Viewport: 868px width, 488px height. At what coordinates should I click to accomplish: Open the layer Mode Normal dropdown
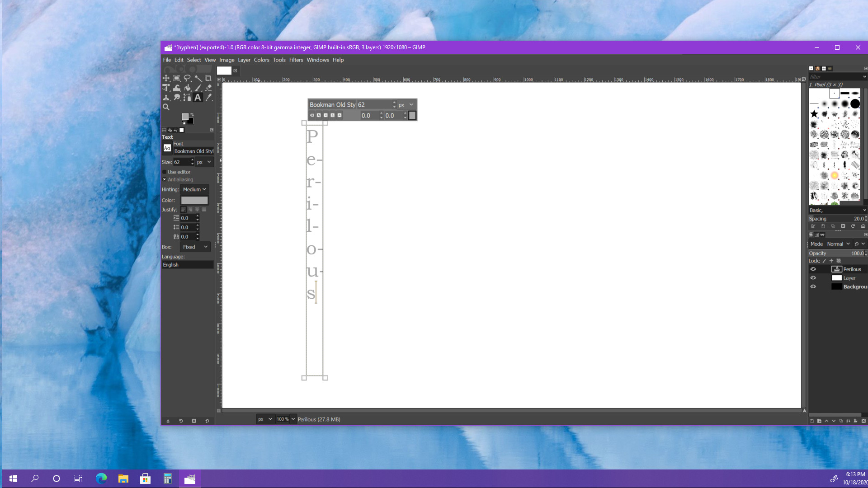tap(838, 244)
